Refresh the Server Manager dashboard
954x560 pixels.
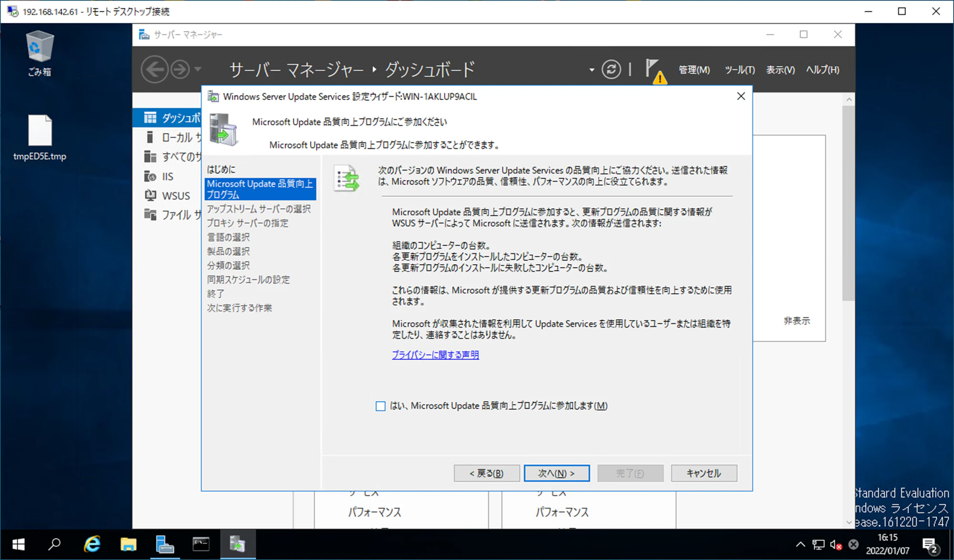[x=611, y=70]
